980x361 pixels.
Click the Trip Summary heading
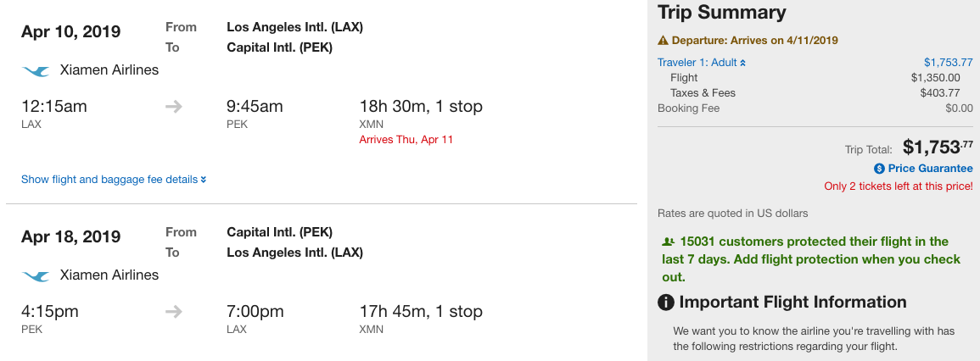coord(722,13)
